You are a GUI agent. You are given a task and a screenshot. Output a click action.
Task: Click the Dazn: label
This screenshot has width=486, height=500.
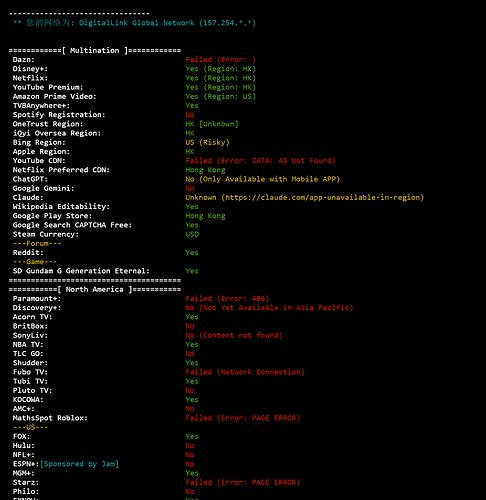coord(24,60)
